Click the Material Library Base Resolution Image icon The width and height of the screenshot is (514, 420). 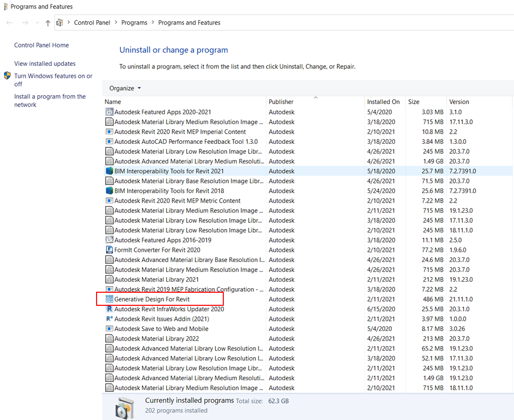pos(109,181)
